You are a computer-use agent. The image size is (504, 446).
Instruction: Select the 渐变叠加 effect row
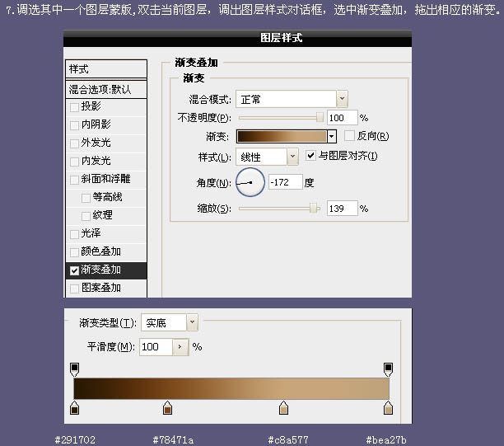(106, 270)
